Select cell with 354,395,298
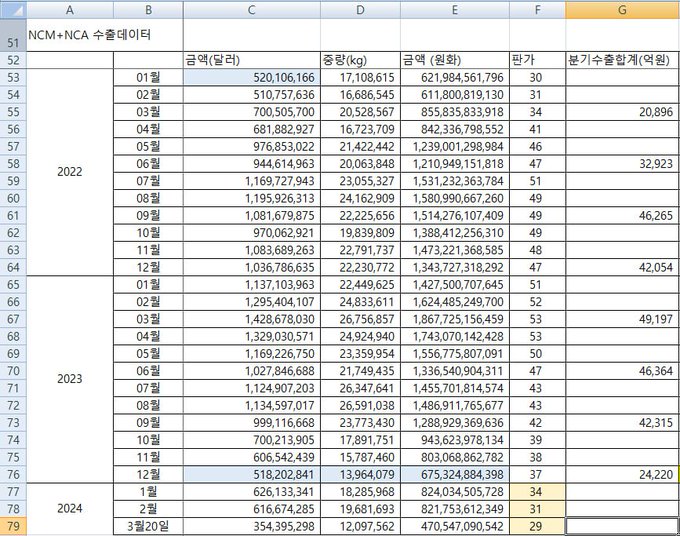Image resolution: width=680 pixels, height=536 pixels. coord(252,526)
